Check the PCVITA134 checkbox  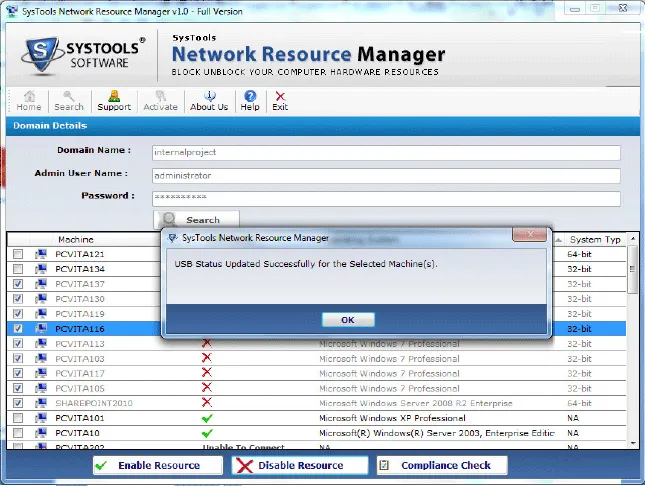pos(18,269)
